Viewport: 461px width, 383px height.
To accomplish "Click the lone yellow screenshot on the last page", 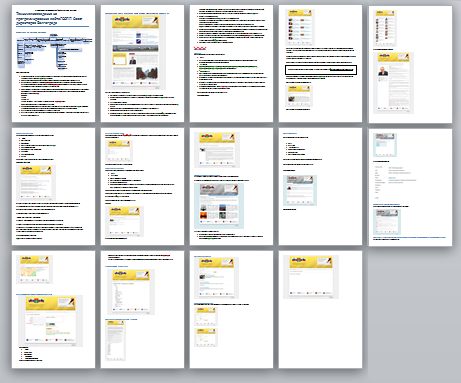I will point(311,277).
